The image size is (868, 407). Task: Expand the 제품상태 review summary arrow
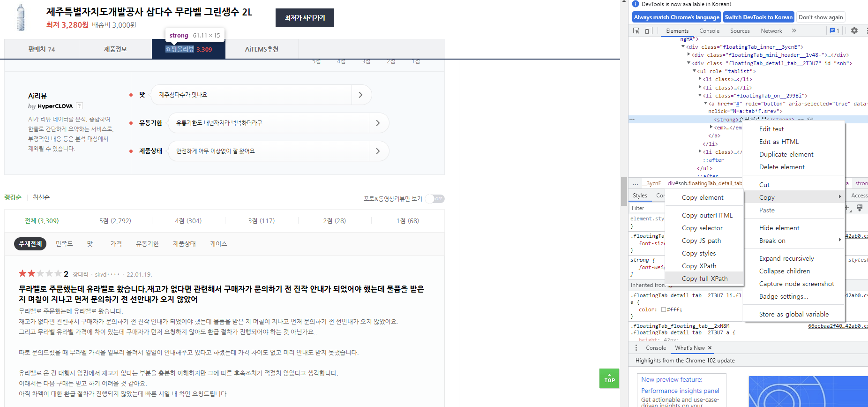378,151
